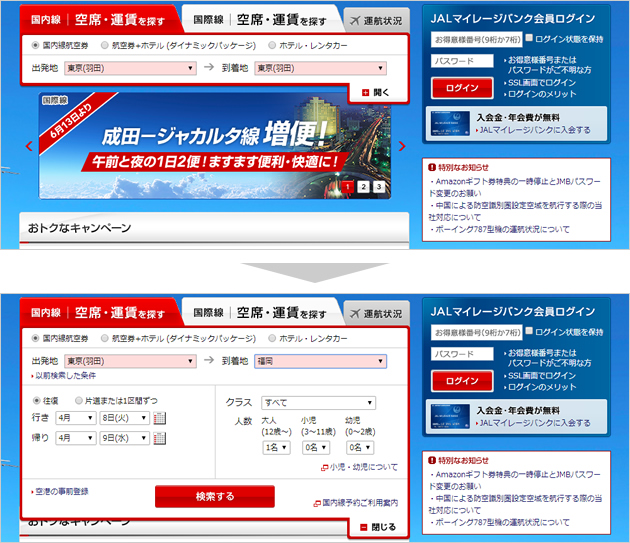Switch to 国際線 空席・運賃 tab, lower screenshot
The width and height of the screenshot is (630, 543).
pyautogui.click(x=260, y=312)
